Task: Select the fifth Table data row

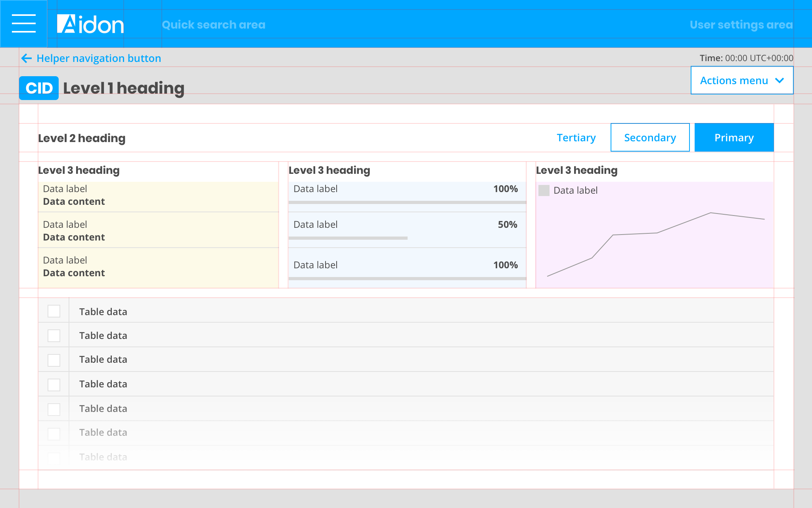Action: click(396, 409)
